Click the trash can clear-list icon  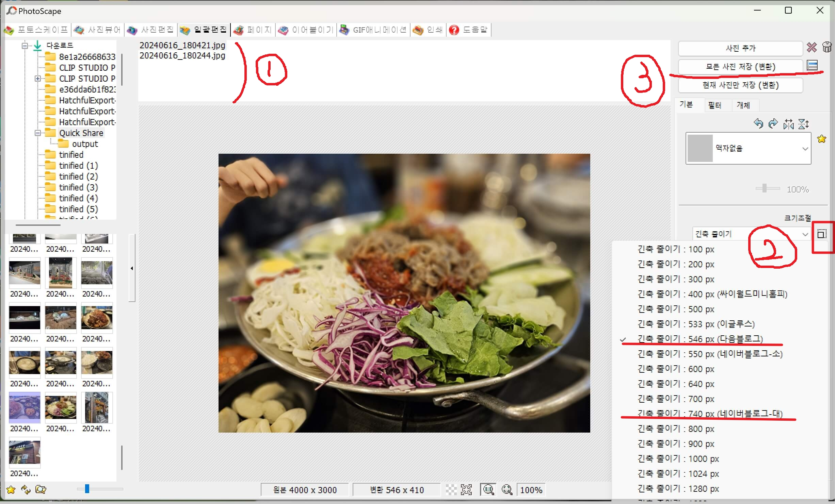[x=827, y=47]
